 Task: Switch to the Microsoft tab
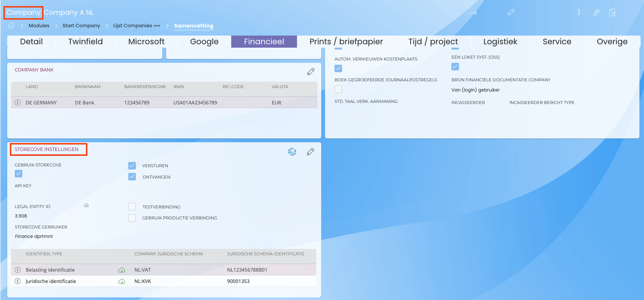pos(146,42)
